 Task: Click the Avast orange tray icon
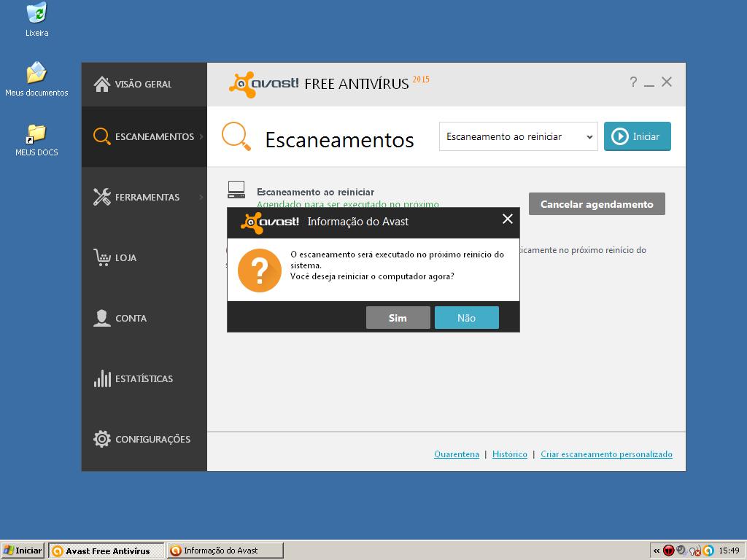(708, 551)
